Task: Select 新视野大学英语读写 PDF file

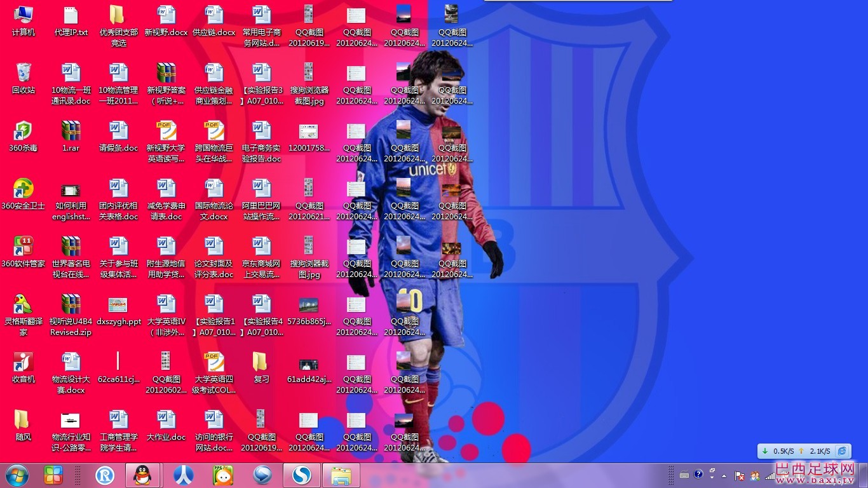Action: pos(166,142)
